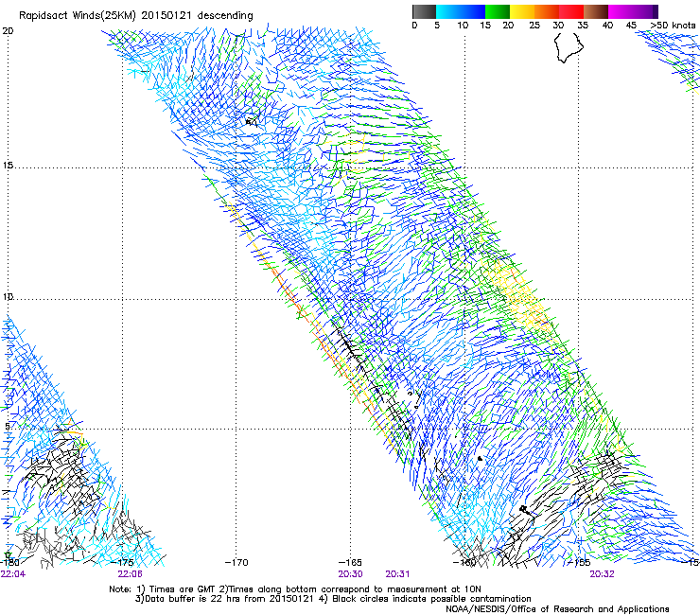Click the brown 35-40 knots color band
The height and width of the screenshot is (615, 700).
596,11
